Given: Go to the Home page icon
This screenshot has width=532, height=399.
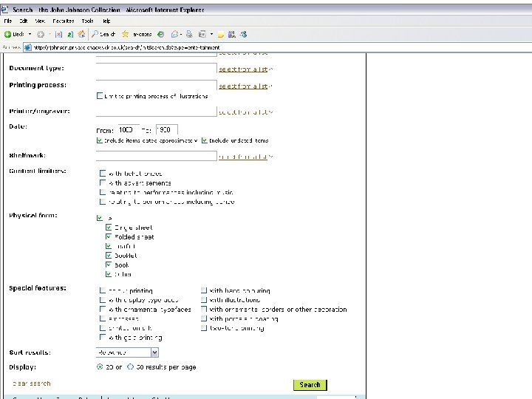Looking at the screenshot, I should point(81,34).
